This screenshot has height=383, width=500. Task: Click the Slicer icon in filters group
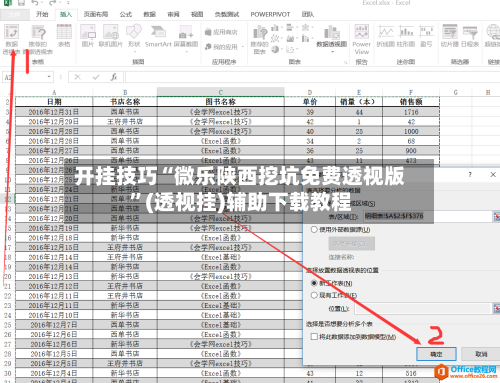[450, 36]
